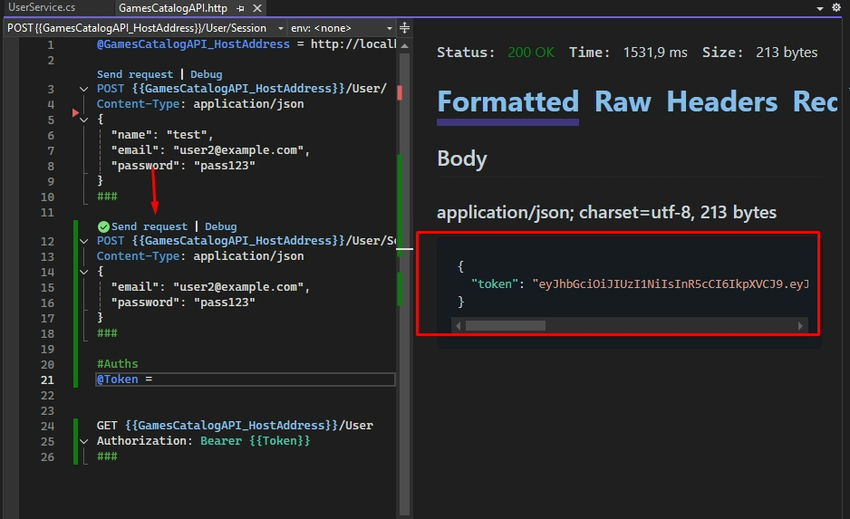Viewport: 850px width, 519px height.
Task: Collapse the POST request block at line 3
Action: click(84, 89)
